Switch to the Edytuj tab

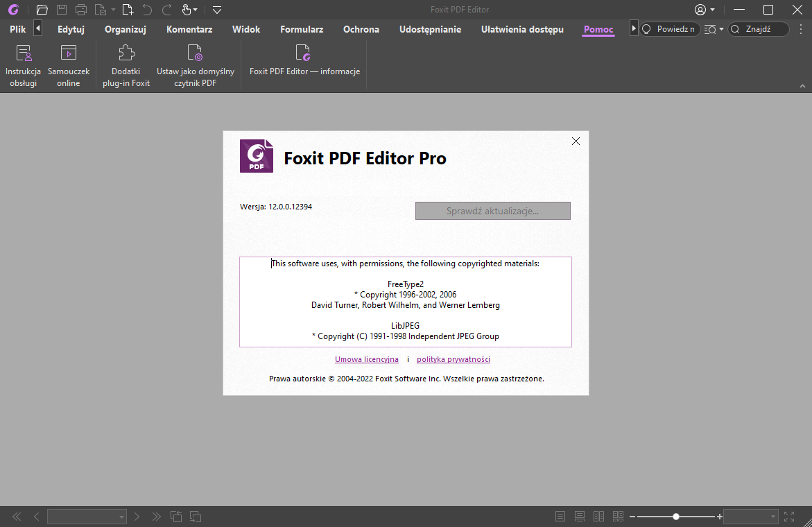(71, 30)
